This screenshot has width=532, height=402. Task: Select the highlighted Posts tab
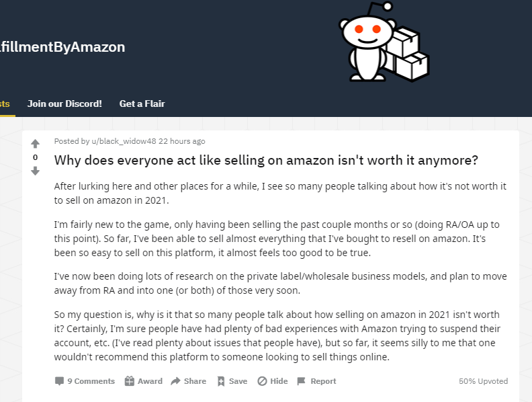[5, 104]
